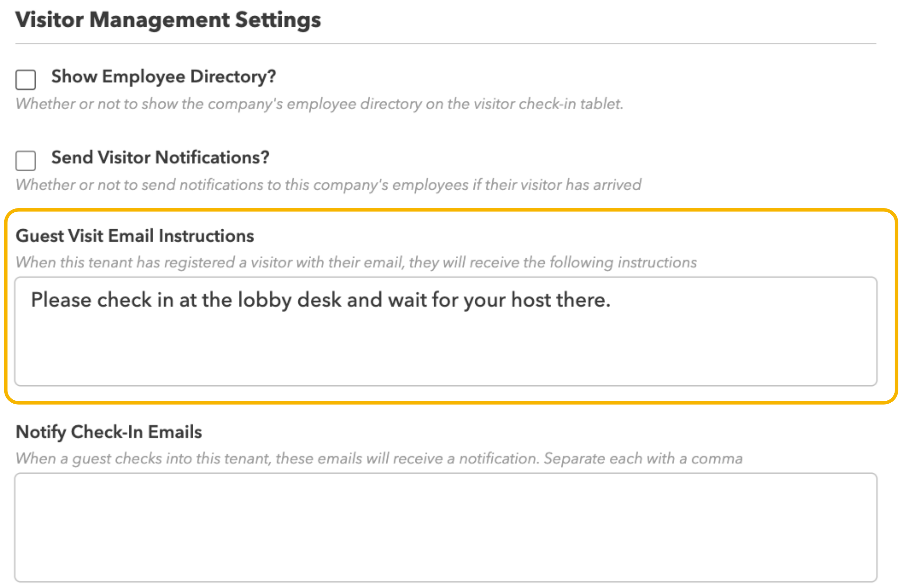Screen dimensions: 920x588
Task: Click the Guest Visit Email Instructions text box
Action: [446, 331]
